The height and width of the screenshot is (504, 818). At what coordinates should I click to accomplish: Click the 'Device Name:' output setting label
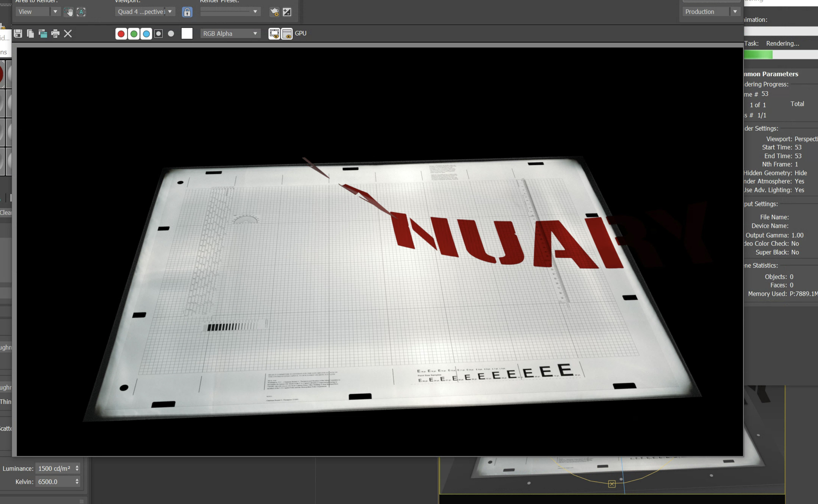click(770, 226)
